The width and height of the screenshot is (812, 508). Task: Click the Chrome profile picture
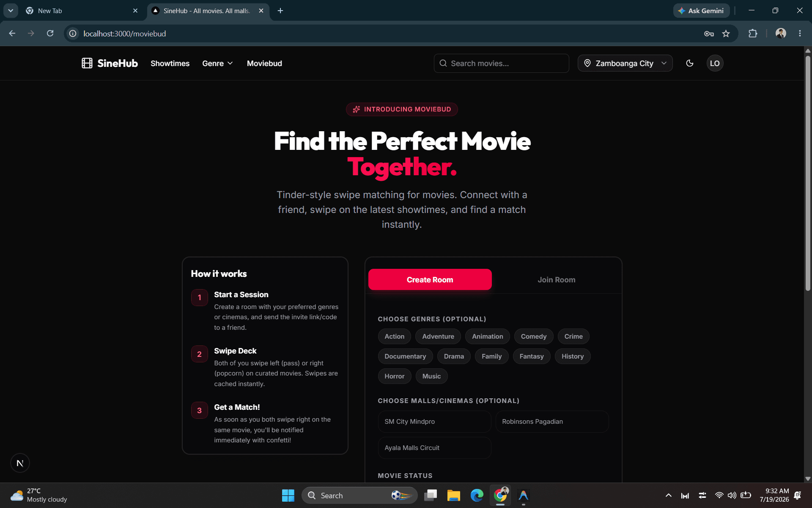click(781, 33)
